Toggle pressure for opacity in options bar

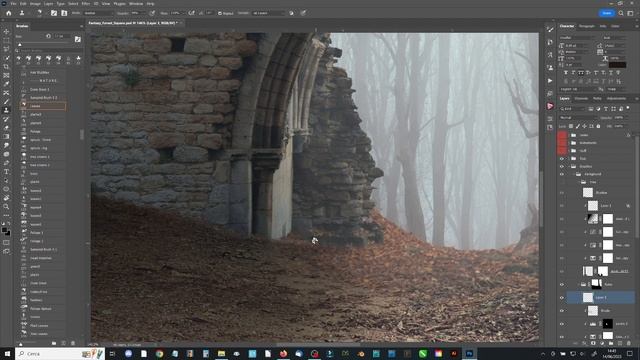[152, 13]
